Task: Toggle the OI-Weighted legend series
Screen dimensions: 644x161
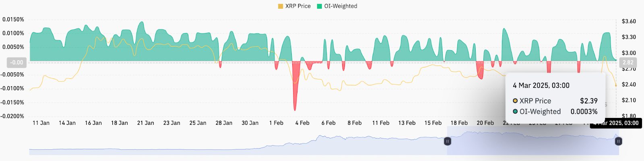Action: click(341, 6)
